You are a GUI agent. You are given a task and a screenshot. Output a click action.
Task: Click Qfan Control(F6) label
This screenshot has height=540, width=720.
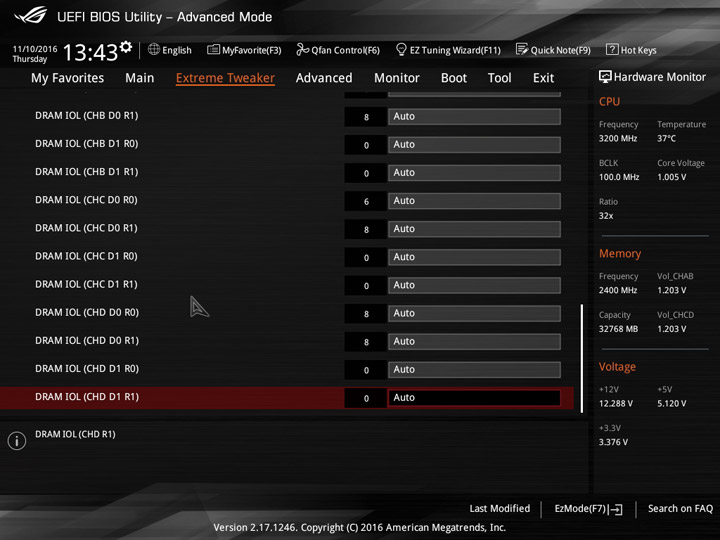pos(345,50)
